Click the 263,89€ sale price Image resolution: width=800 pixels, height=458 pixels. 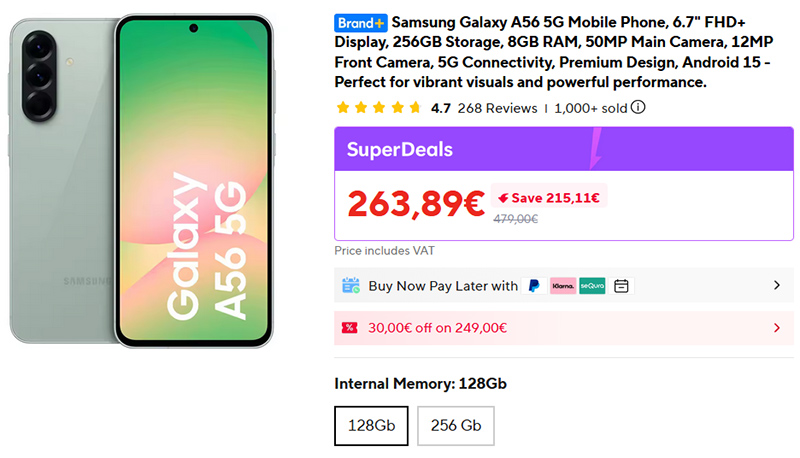416,203
